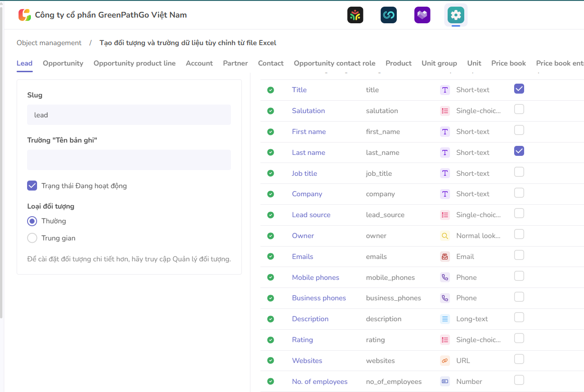The image size is (584, 392).
Task: Click the green status check in Owner row
Action: [270, 236]
